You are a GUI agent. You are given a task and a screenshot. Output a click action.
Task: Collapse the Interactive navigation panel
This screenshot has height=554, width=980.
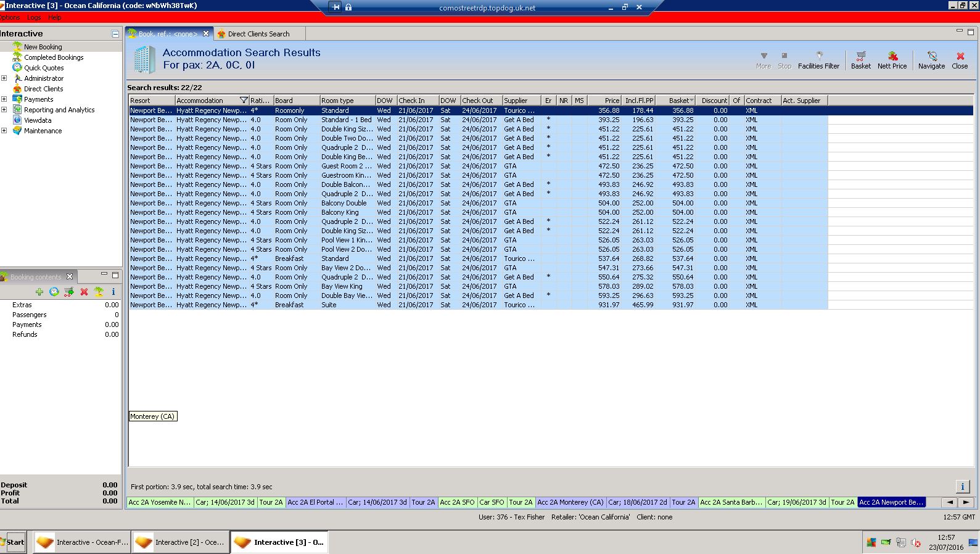tap(115, 34)
